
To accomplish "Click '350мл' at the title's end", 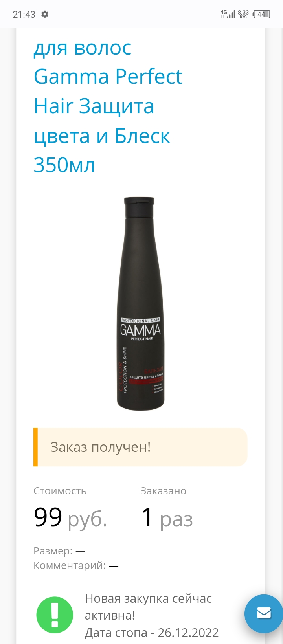I will point(64,165).
